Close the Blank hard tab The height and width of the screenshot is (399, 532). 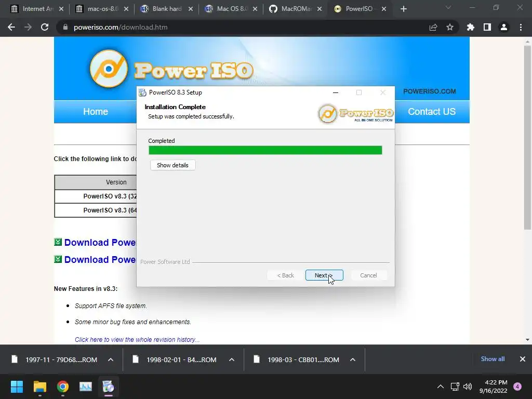191,9
